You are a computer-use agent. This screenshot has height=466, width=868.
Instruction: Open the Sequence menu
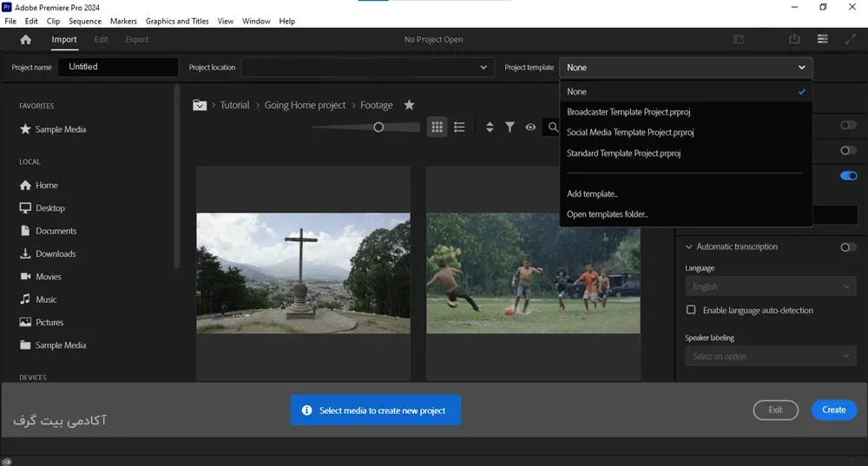pos(85,21)
